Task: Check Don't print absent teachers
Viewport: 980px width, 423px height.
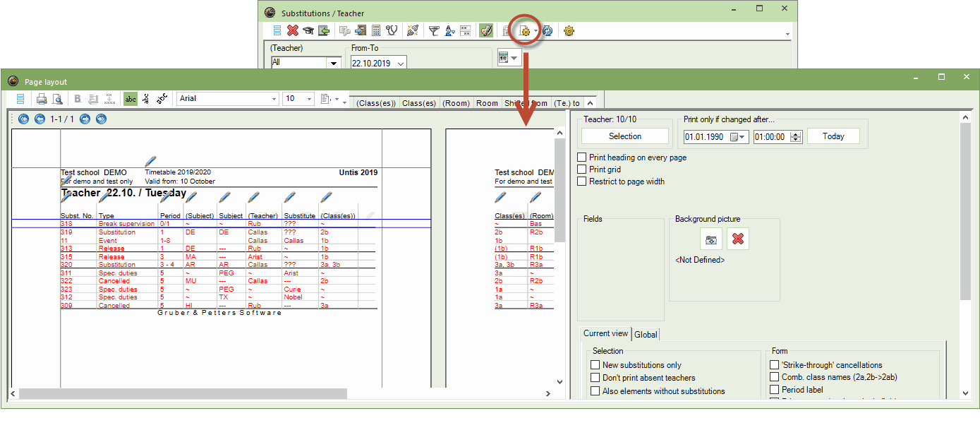Action: pyautogui.click(x=595, y=378)
